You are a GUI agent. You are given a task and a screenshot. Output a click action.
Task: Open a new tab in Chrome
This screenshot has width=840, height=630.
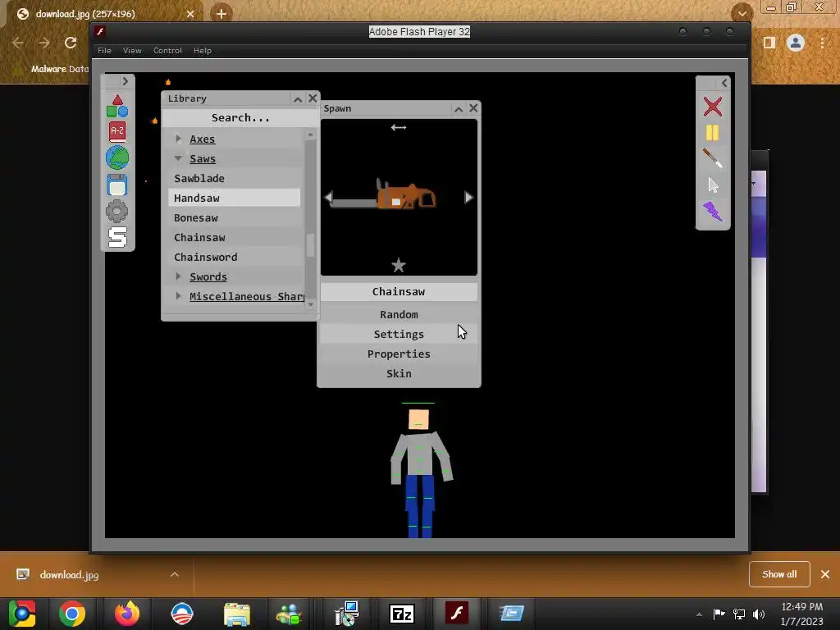pyautogui.click(x=221, y=13)
